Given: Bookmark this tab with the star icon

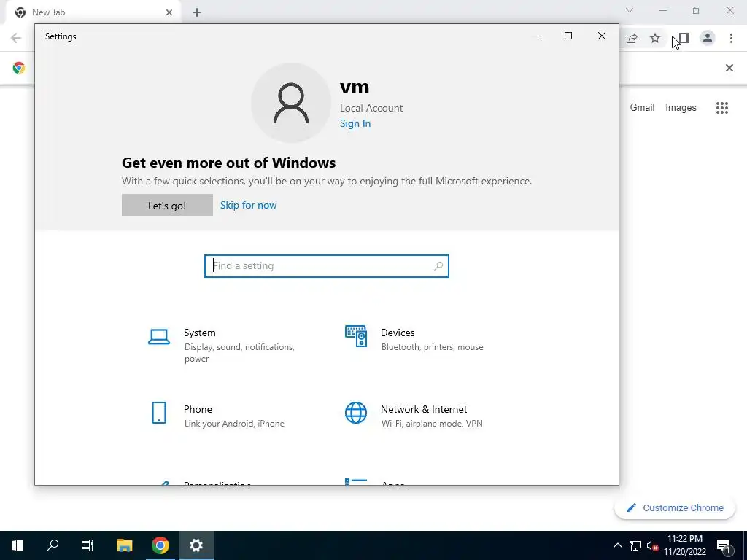Looking at the screenshot, I should click(655, 38).
